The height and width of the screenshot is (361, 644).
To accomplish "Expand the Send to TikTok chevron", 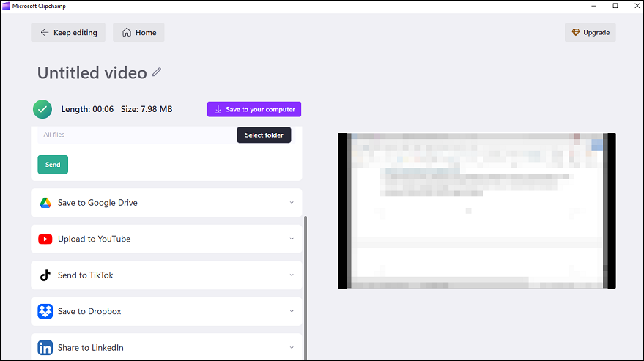I will point(292,275).
